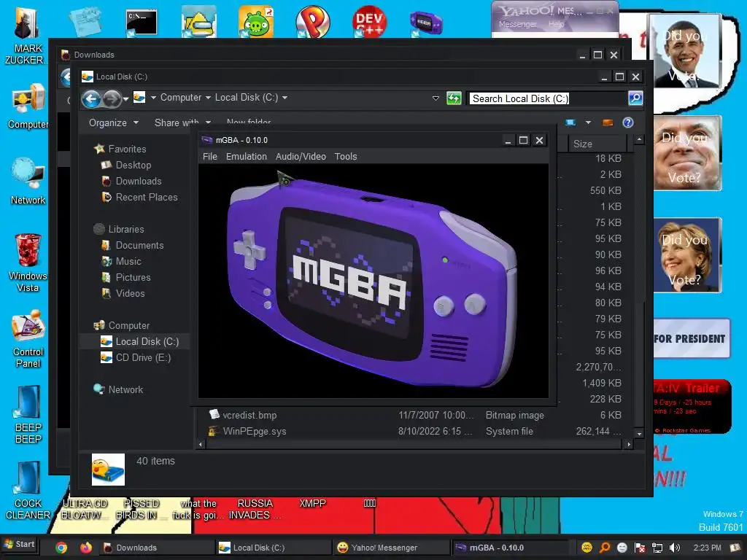
Task: Expand the Local Disk (C:) breadcrumb arrow
Action: (x=285, y=98)
